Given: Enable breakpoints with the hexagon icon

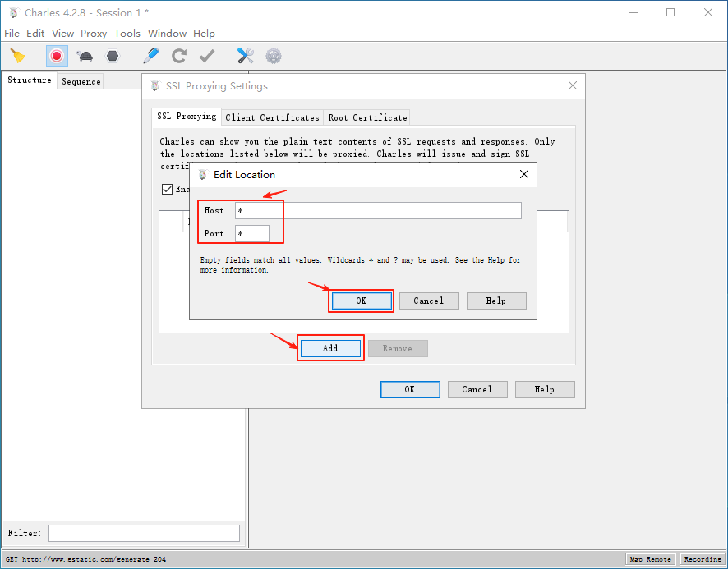Looking at the screenshot, I should coord(113,56).
